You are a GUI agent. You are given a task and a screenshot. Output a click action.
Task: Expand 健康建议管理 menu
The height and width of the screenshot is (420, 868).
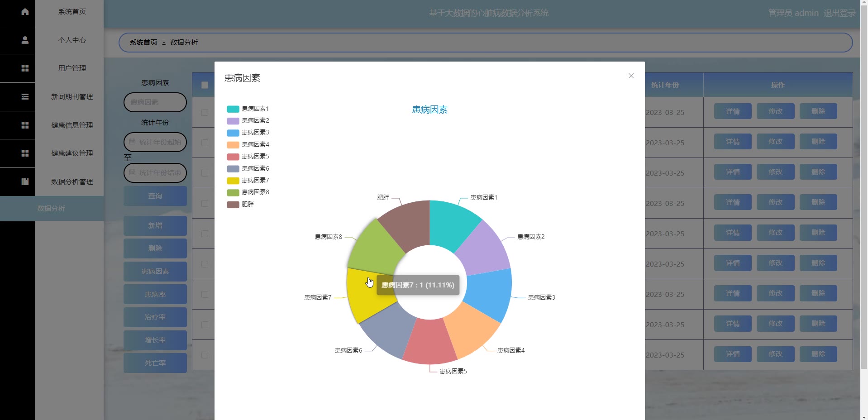tap(72, 153)
